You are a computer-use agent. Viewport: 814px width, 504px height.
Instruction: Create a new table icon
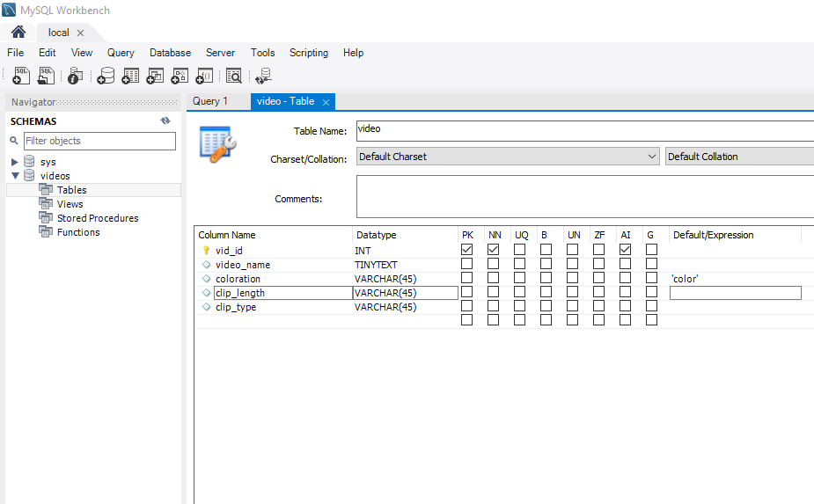click(x=130, y=76)
